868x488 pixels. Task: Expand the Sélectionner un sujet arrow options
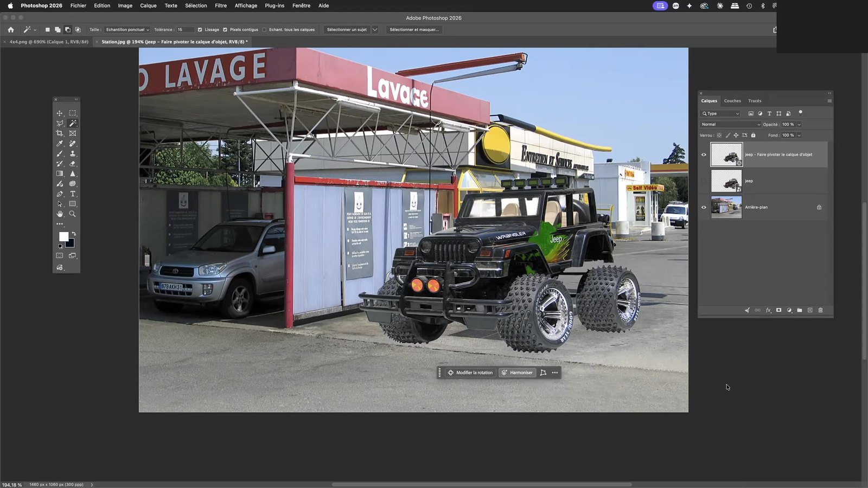click(x=374, y=30)
